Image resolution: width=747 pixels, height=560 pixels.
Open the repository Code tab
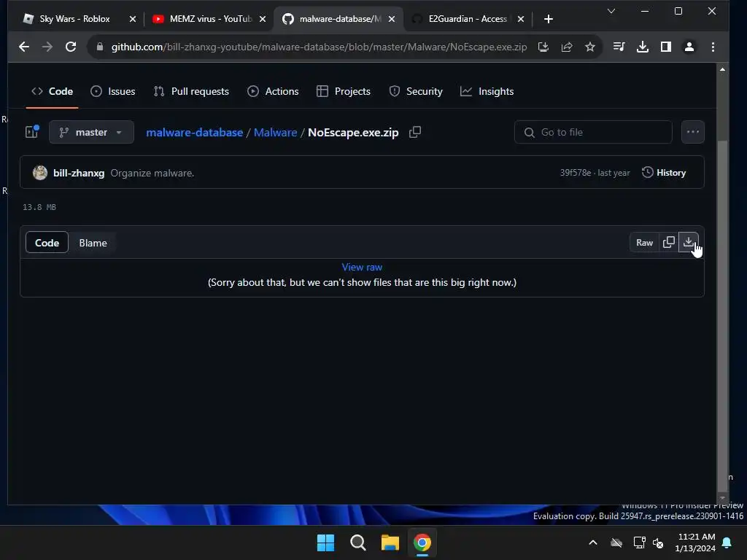(x=52, y=91)
